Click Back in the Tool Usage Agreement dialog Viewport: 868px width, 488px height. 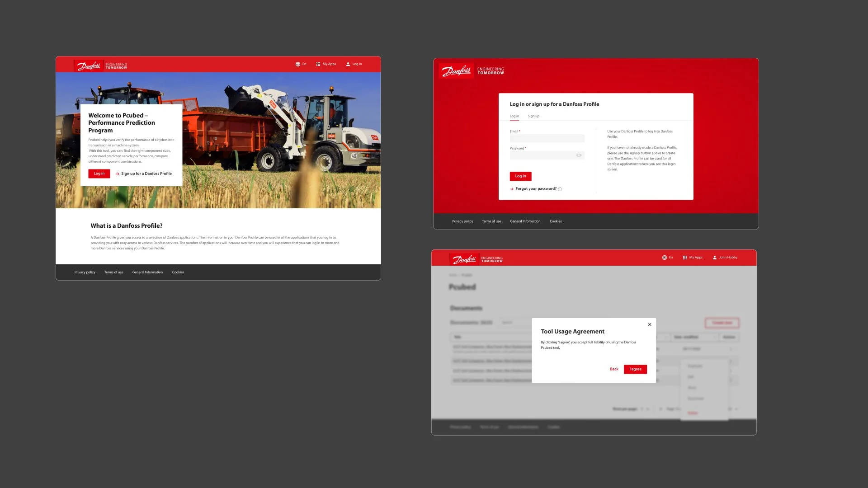[614, 369]
